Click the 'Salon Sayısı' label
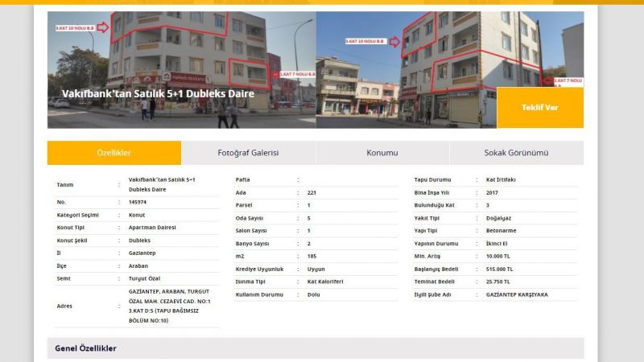Screen dimensions: 644x362 pyautogui.click(x=251, y=231)
